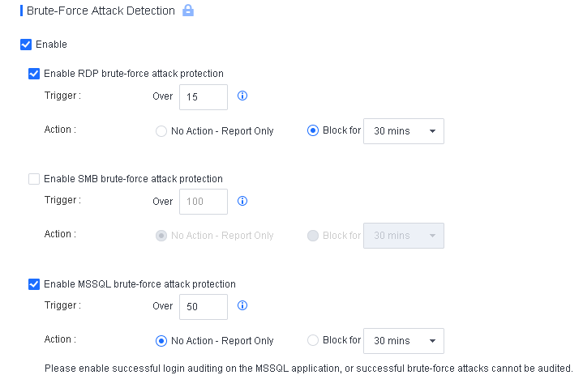Screen dimensions: 583x392
Task: Select No Action - Report Only for RDP
Action: click(x=161, y=131)
